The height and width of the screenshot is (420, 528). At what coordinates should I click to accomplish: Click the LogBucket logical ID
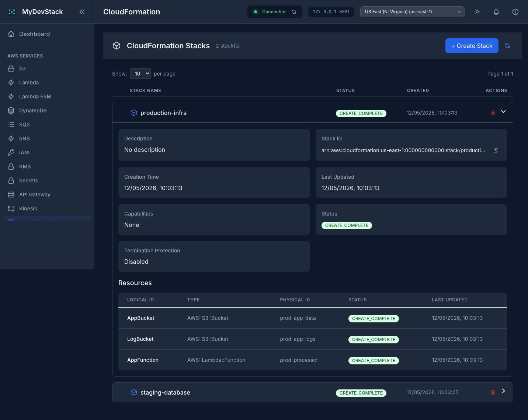pyautogui.click(x=140, y=339)
